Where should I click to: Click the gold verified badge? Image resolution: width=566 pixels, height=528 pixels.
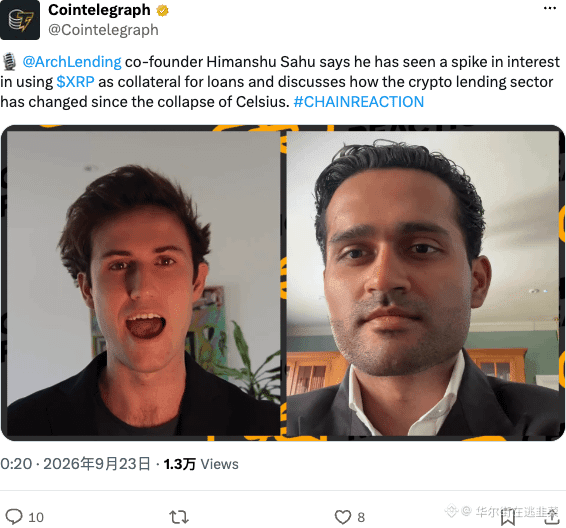162,11
